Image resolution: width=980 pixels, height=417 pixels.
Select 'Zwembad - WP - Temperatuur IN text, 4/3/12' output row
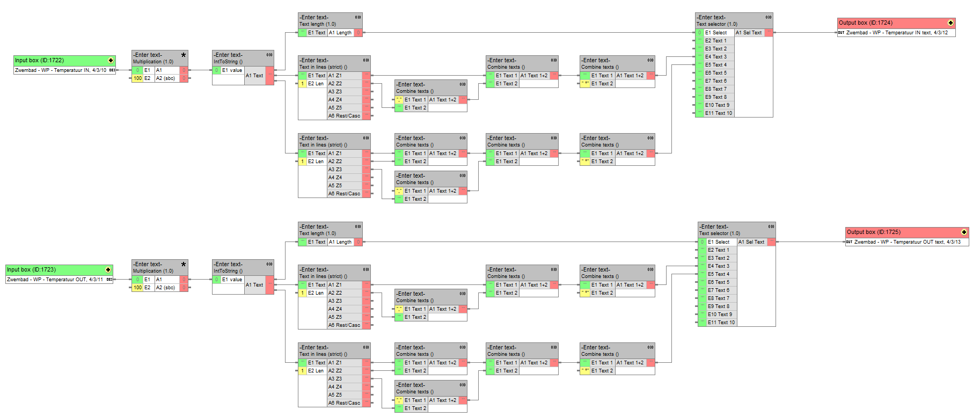click(896, 33)
